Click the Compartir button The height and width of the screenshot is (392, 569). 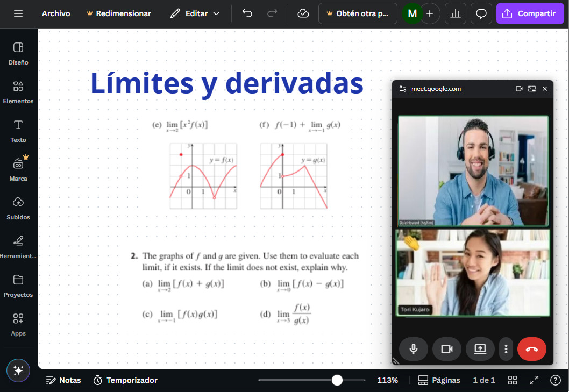point(530,13)
